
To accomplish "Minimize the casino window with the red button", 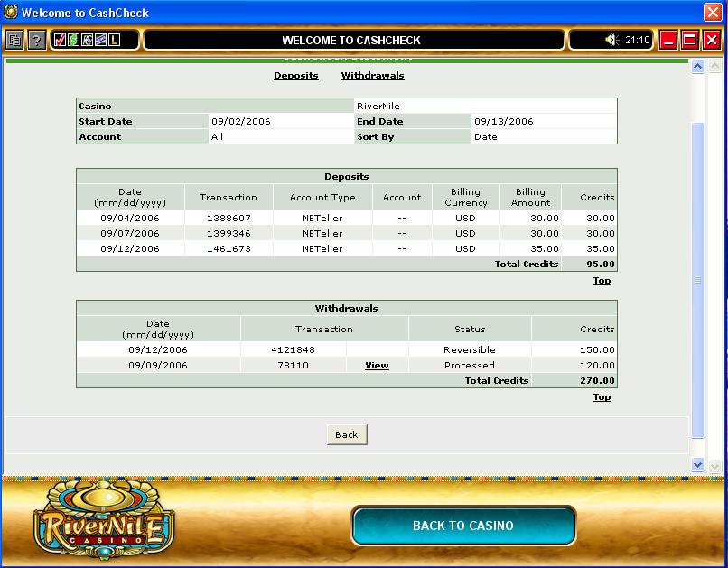I will point(668,40).
